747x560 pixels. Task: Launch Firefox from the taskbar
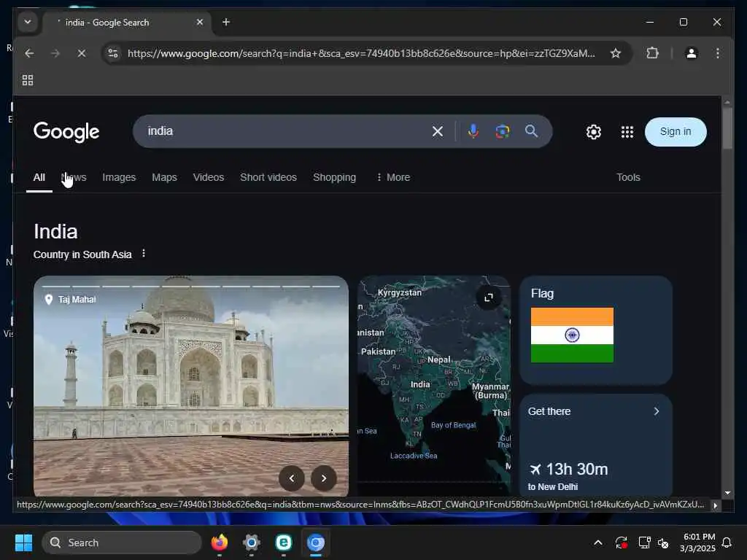(220, 542)
